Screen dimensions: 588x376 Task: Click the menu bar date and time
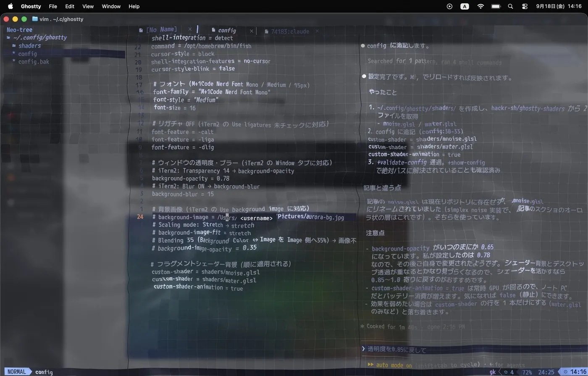point(559,6)
